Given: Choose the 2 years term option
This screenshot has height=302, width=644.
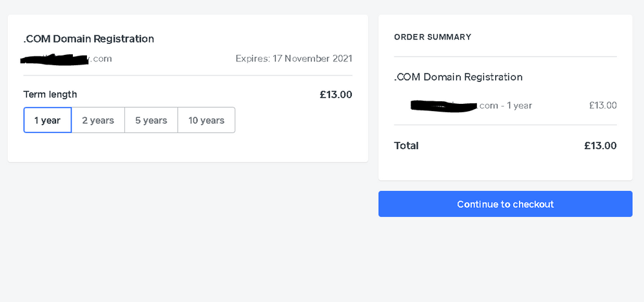Looking at the screenshot, I should tap(98, 120).
